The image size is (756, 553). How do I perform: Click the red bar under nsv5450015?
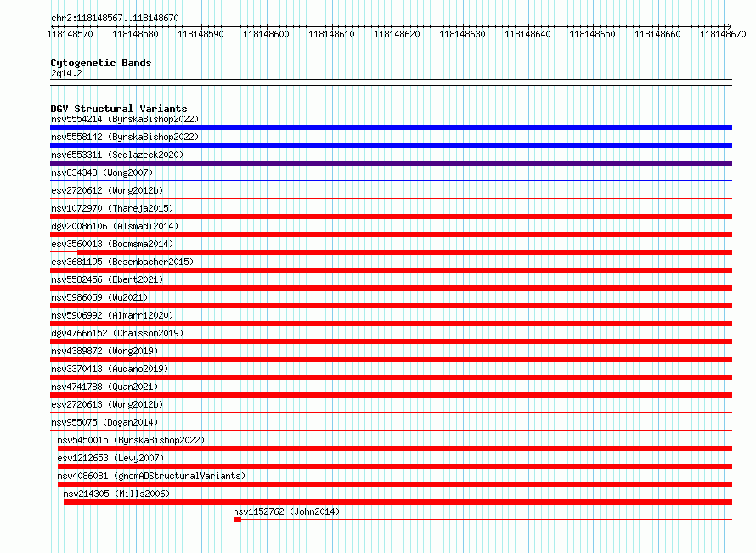(x=395, y=449)
